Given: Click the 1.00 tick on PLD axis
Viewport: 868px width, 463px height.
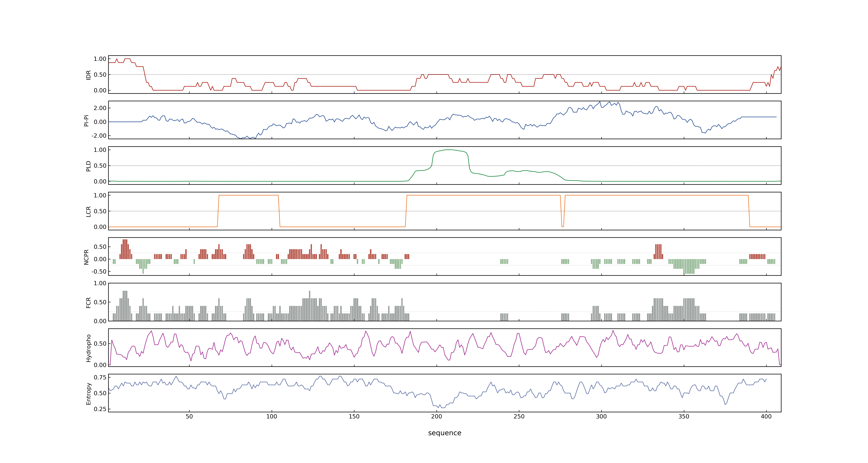Looking at the screenshot, I should coord(100,150).
